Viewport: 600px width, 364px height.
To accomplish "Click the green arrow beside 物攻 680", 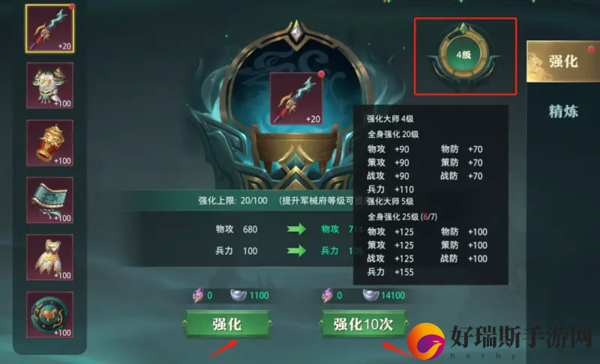I will (296, 229).
